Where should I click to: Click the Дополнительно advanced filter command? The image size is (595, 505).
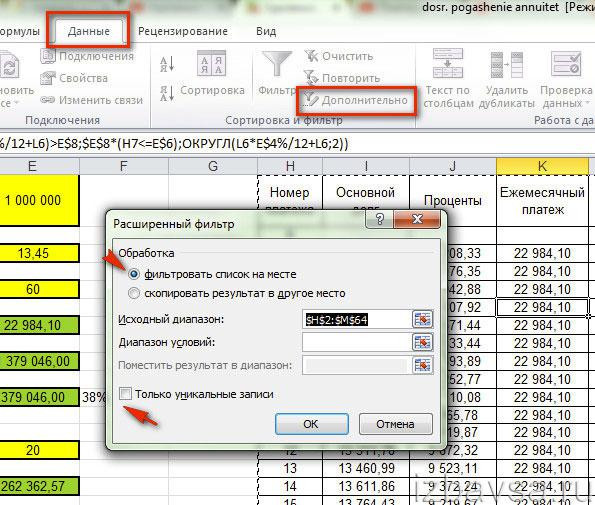pos(355,101)
